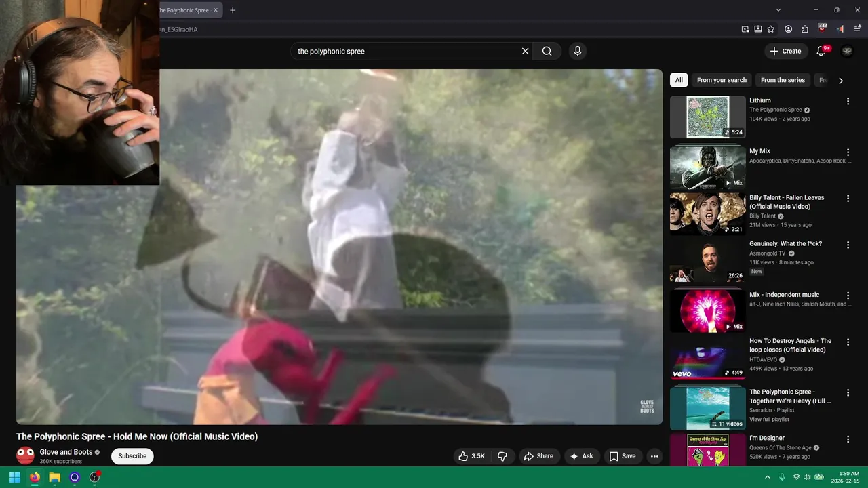868x488 pixels.
Task: Open options for Together We're Heavy playlist
Action: click(848, 392)
